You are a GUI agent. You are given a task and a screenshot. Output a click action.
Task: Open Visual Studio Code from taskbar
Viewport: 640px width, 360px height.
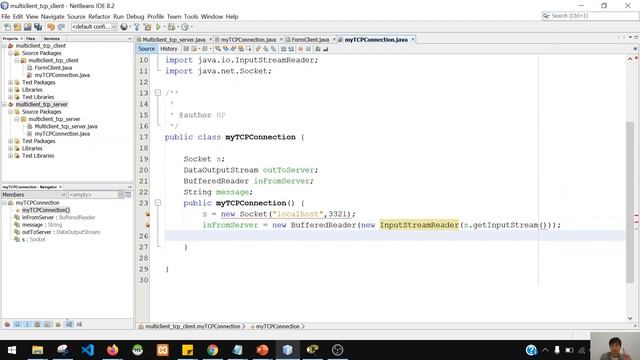coord(88,350)
